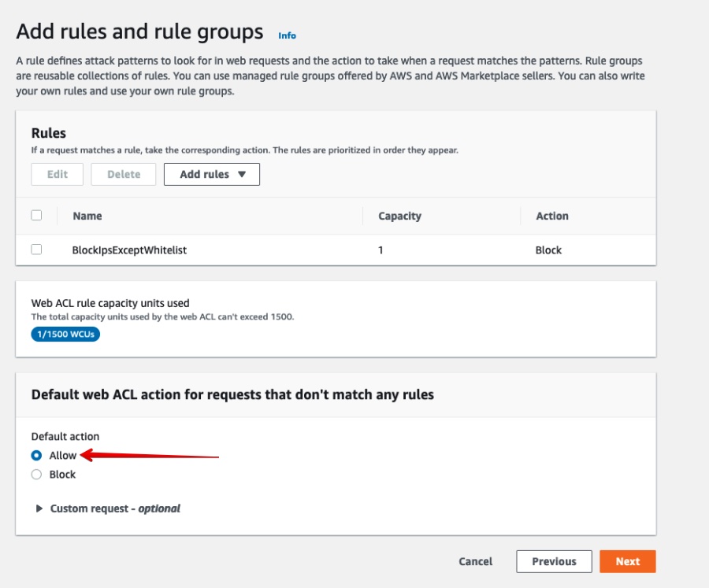The height and width of the screenshot is (588, 709).
Task: Click the Delete button for selected rules
Action: click(x=123, y=174)
